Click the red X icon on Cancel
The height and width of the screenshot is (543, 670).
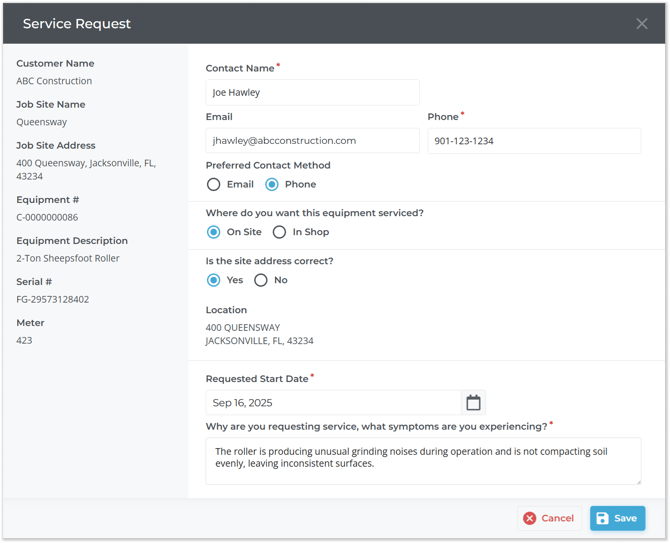[529, 518]
